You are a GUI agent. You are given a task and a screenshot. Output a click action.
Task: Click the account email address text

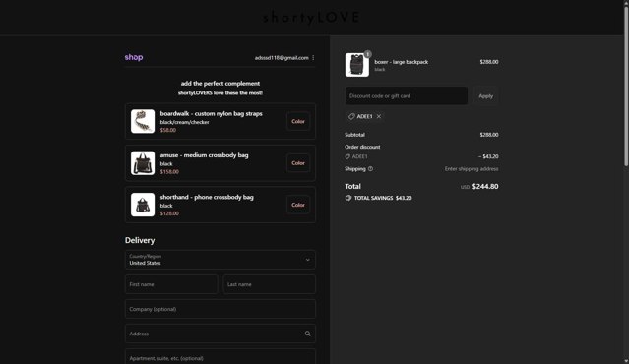click(x=282, y=58)
